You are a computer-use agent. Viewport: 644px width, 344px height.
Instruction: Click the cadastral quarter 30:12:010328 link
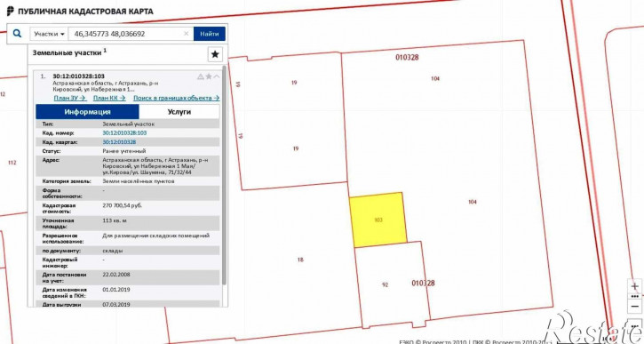[x=119, y=142]
